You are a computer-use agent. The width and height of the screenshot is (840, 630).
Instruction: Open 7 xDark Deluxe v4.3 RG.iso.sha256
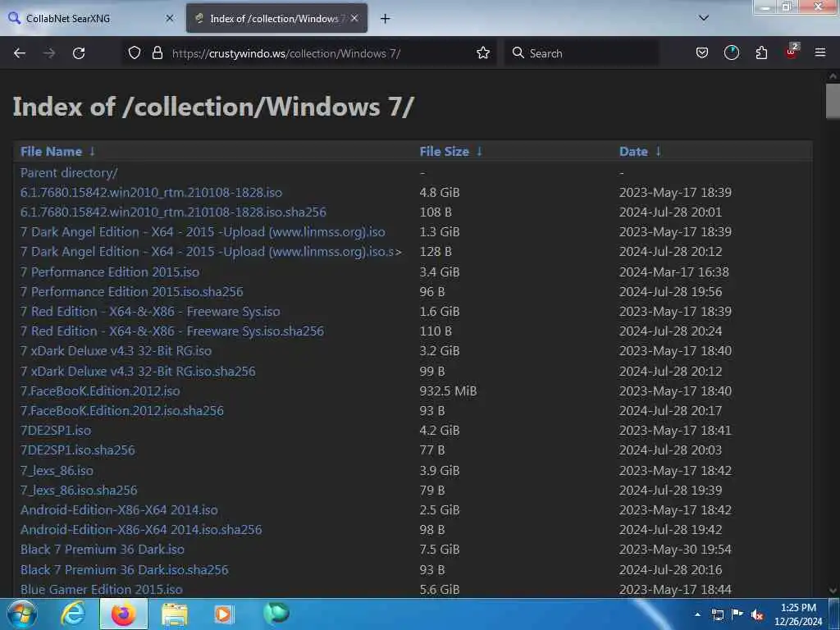138,372
